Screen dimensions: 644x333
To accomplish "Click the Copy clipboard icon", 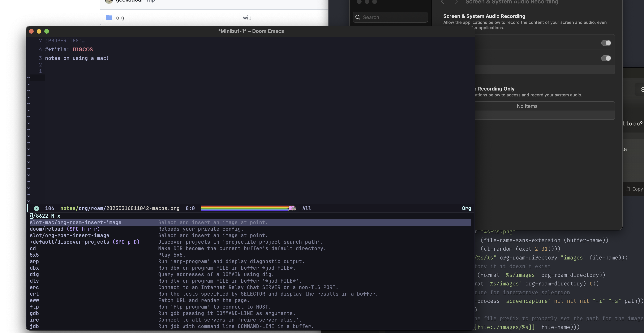I will pos(628,189).
